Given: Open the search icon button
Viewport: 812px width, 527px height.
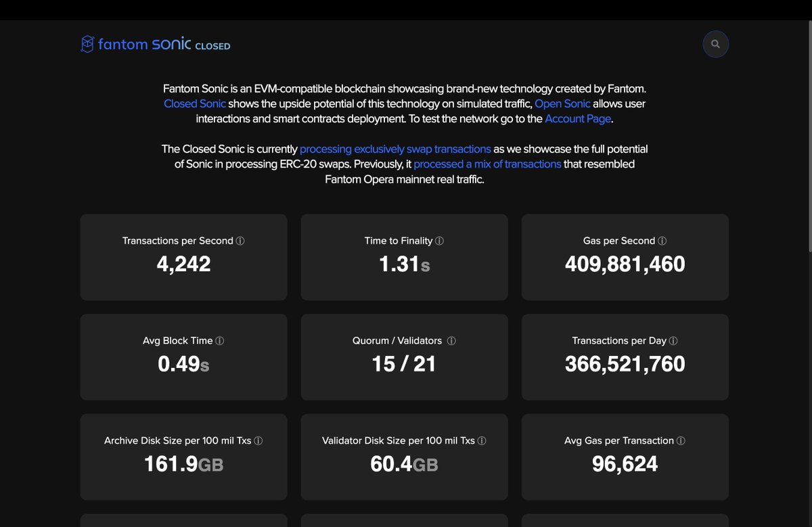Looking at the screenshot, I should (x=716, y=44).
